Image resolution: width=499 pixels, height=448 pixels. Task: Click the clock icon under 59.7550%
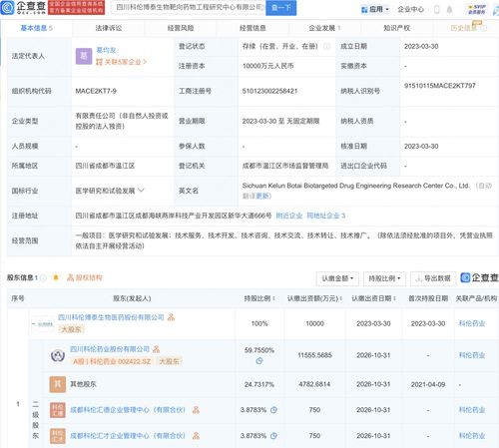click(x=259, y=360)
